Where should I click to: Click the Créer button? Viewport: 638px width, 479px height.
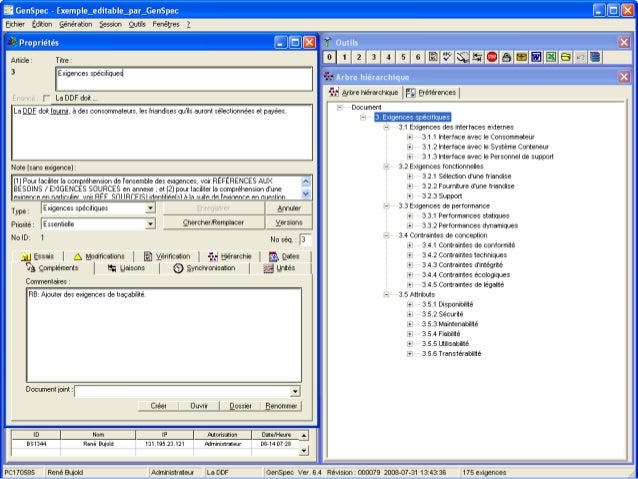pos(158,406)
